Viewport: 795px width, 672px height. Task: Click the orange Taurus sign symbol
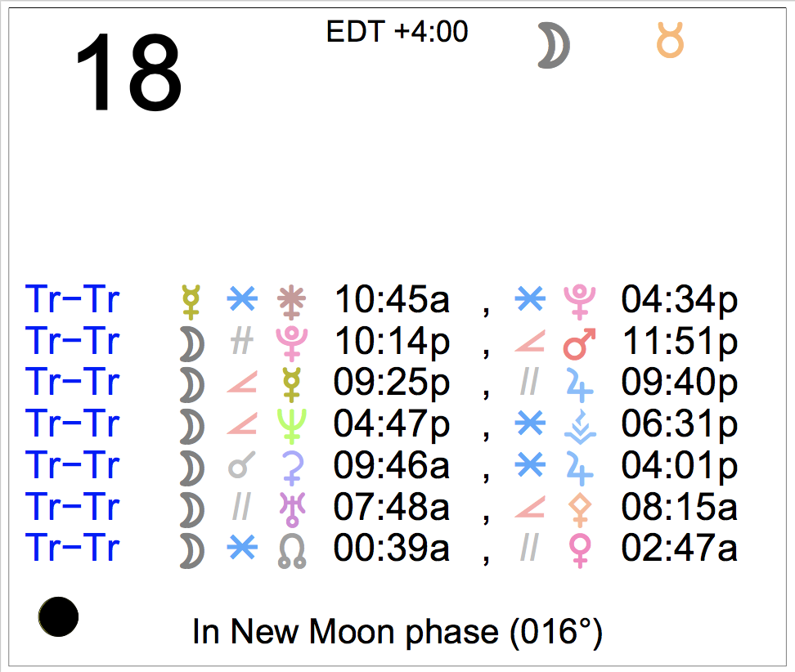(670, 40)
